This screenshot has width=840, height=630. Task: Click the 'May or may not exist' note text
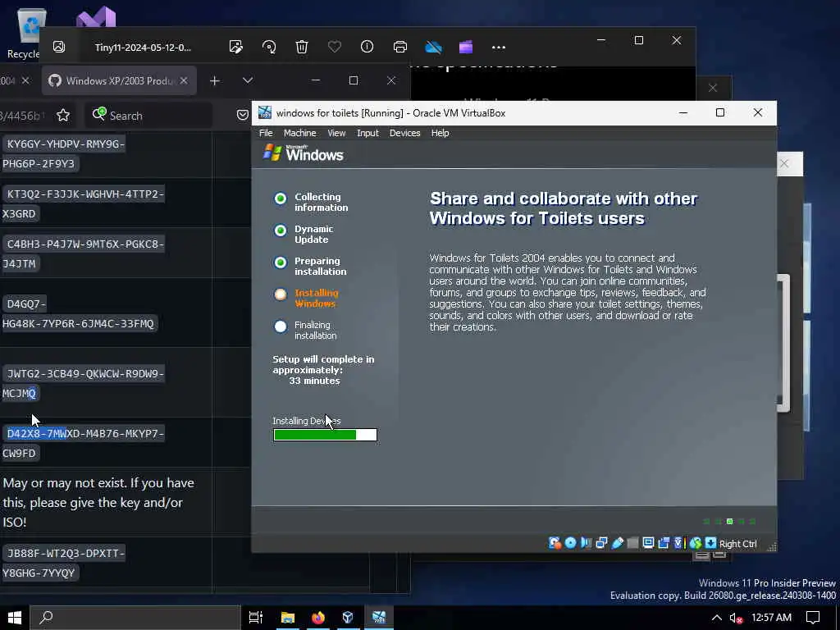(x=98, y=503)
